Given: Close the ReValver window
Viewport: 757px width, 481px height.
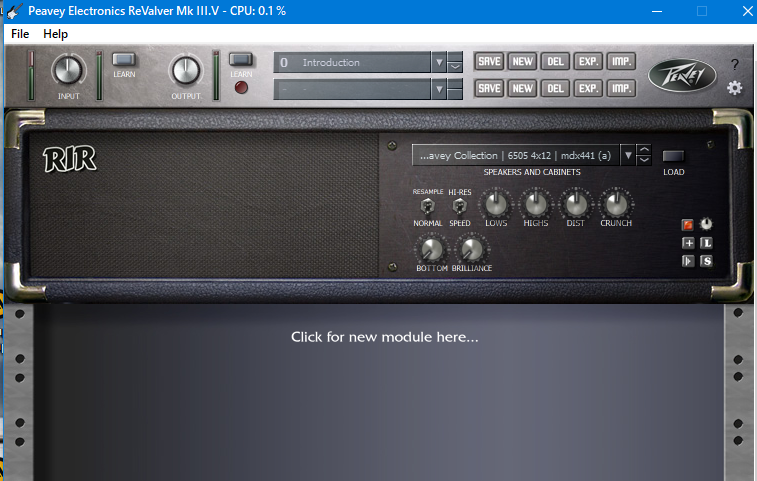Looking at the screenshot, I should pyautogui.click(x=747, y=11).
